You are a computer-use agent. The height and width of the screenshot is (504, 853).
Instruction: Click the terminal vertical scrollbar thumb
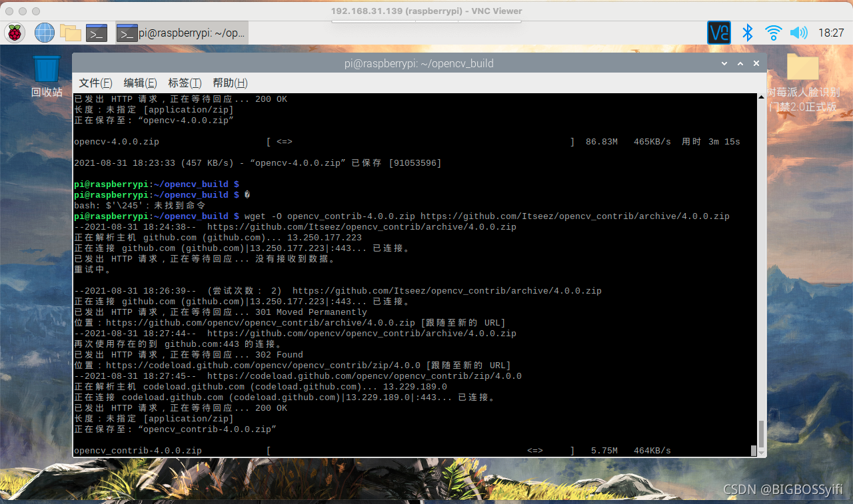(x=761, y=433)
